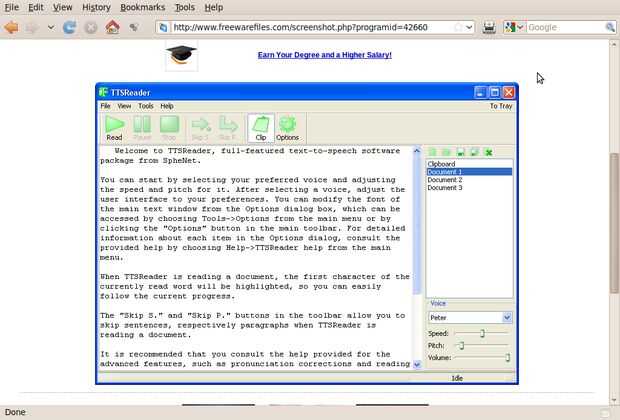Open TTSReader's File menu
The image size is (620, 420).
[x=105, y=106]
